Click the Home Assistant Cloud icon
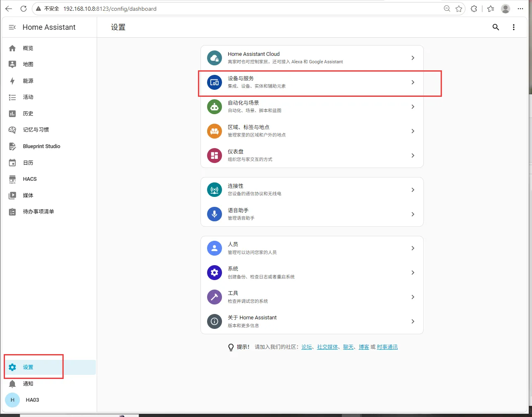The width and height of the screenshot is (532, 417). coord(215,58)
